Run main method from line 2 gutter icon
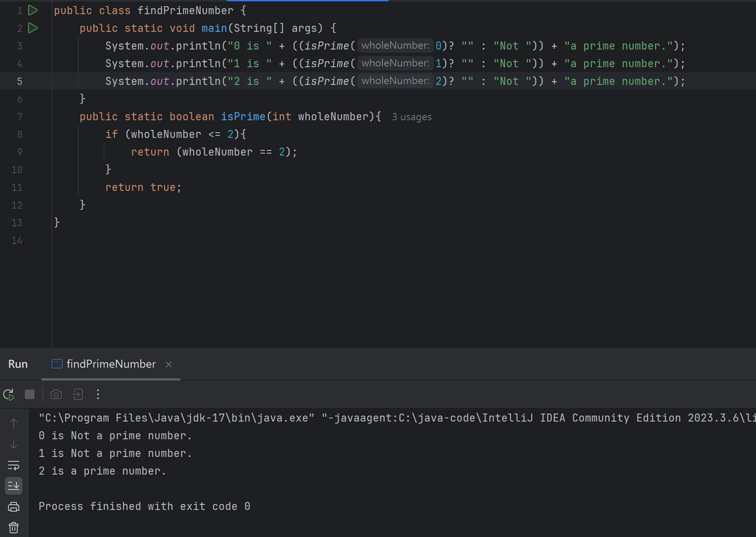756x537 pixels. click(x=33, y=28)
